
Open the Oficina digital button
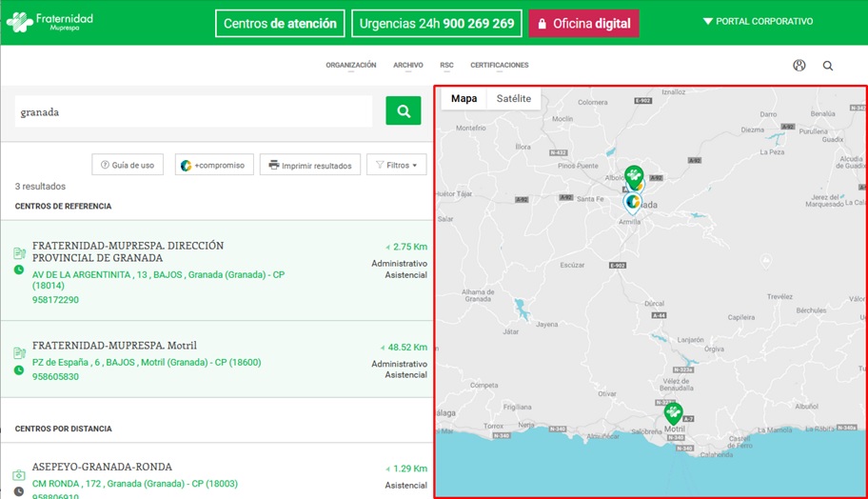584,23
